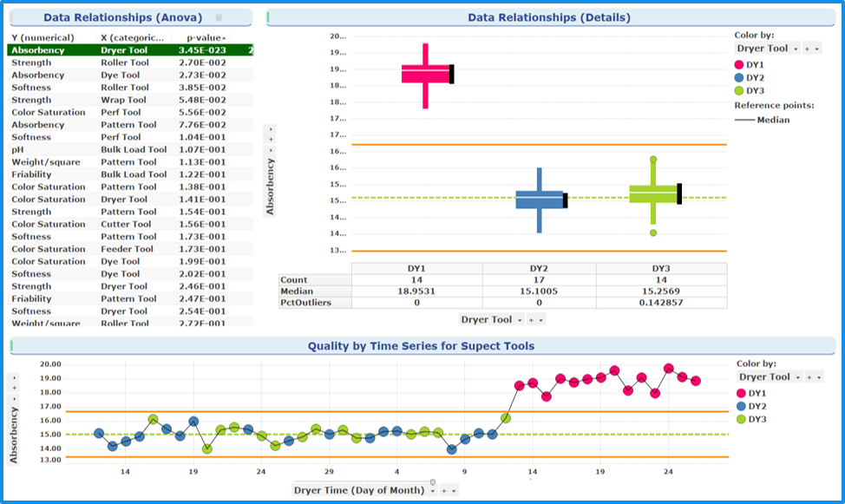Select the Strength / Dryer Tool row
This screenshot has width=845, height=504.
130,286
